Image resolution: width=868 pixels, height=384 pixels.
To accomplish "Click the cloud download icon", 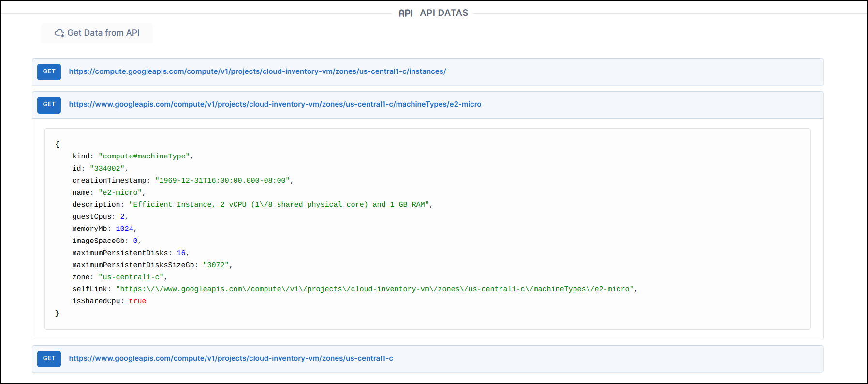I will (x=59, y=33).
